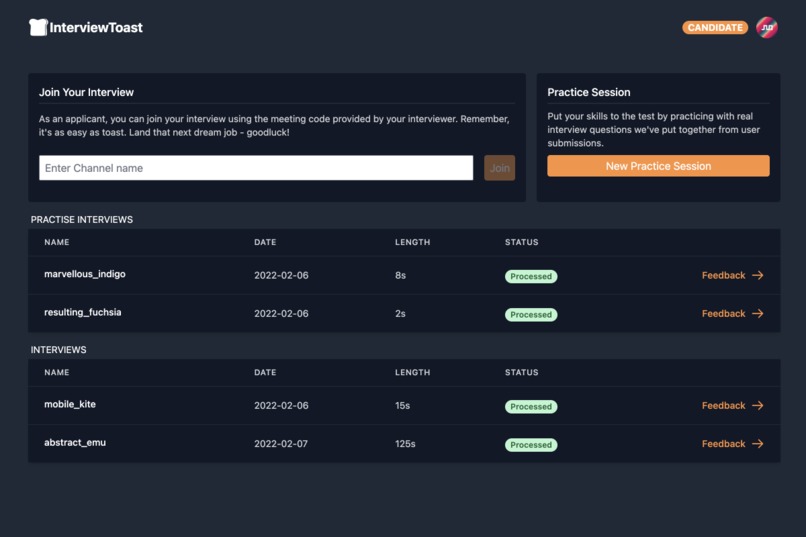Viewport: 806px width, 537px height.
Task: Click the Date column header in Practise Interviews
Action: click(x=265, y=242)
